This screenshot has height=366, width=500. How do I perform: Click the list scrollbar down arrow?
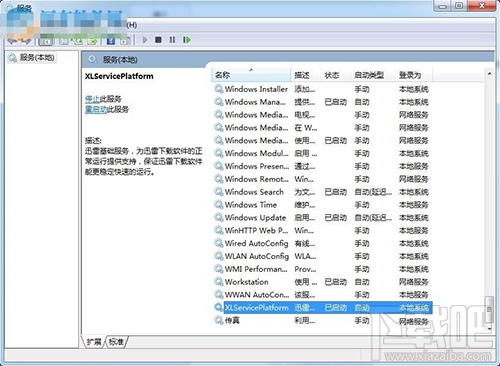tap(489, 328)
